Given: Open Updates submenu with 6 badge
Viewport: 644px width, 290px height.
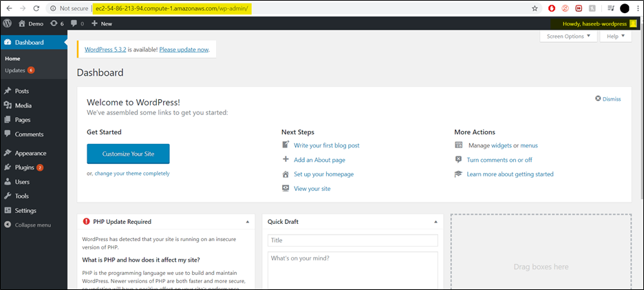Looking at the screenshot, I should [x=20, y=70].
